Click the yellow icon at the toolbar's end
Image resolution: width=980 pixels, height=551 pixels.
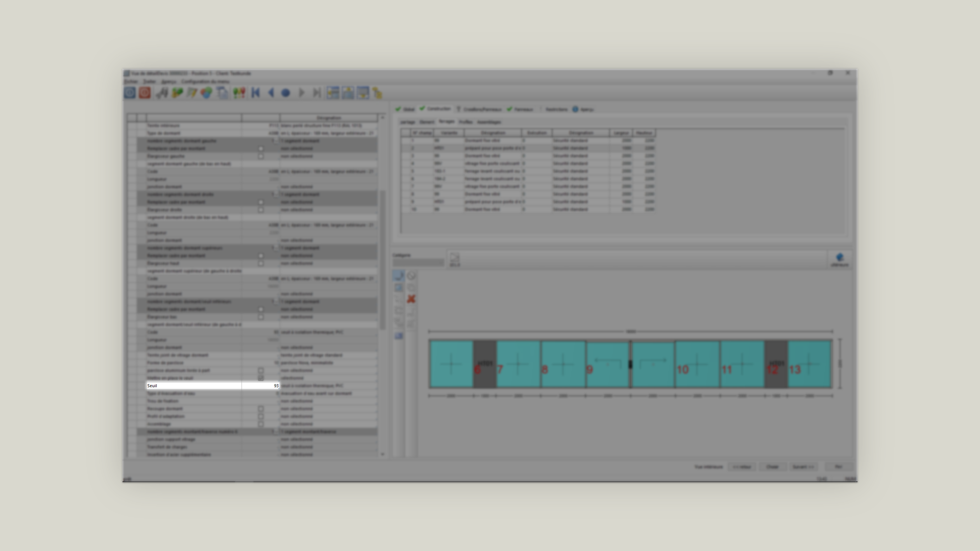point(377,92)
